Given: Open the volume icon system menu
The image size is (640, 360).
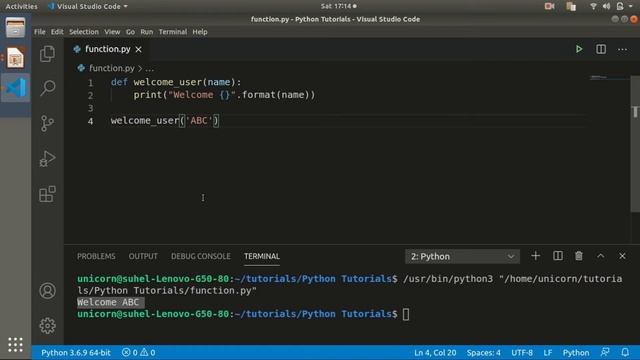Looking at the screenshot, I should tap(606, 6).
